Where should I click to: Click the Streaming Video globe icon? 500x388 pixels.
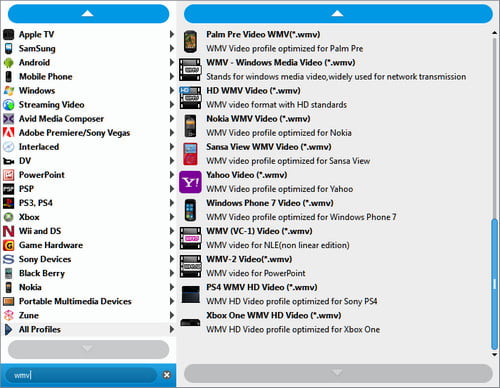[x=9, y=105]
